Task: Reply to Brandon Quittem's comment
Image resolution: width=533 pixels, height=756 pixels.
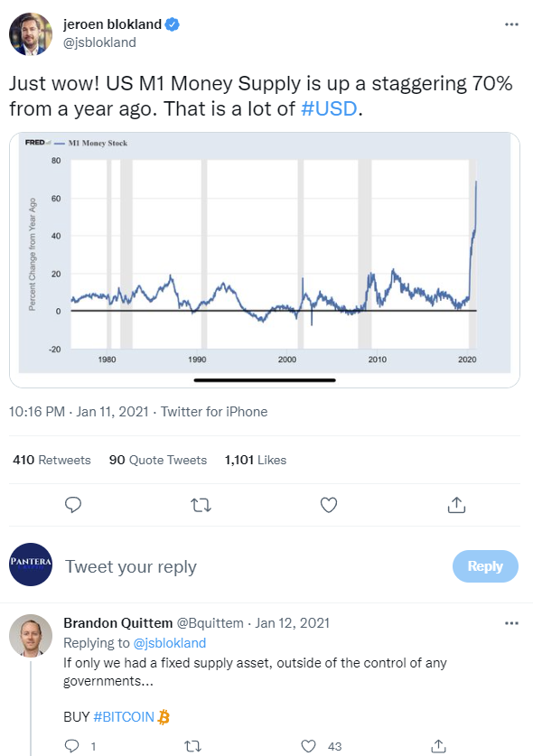Action: click(72, 746)
